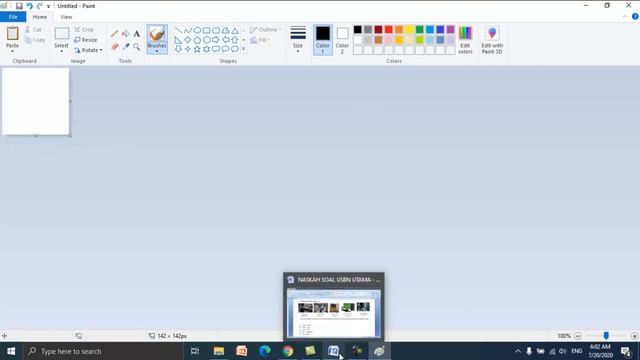Viewport: 640px width, 360px height.
Task: Redo using the quick access toolbar
Action: pyautogui.click(x=40, y=6)
